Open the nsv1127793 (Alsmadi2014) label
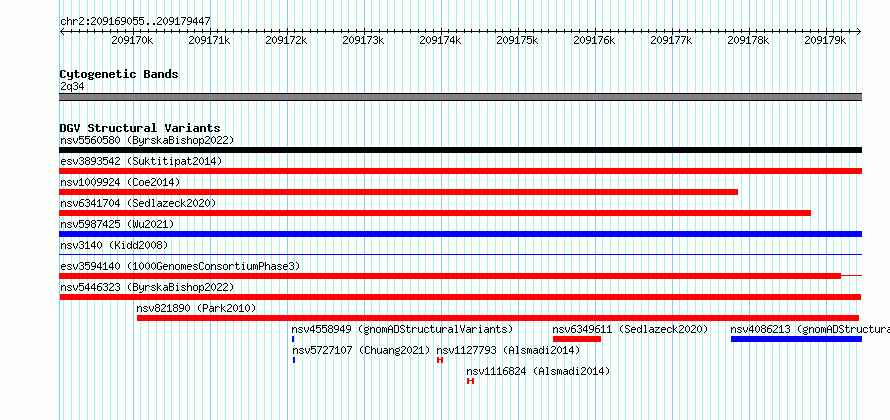890x420 pixels. 508,350
